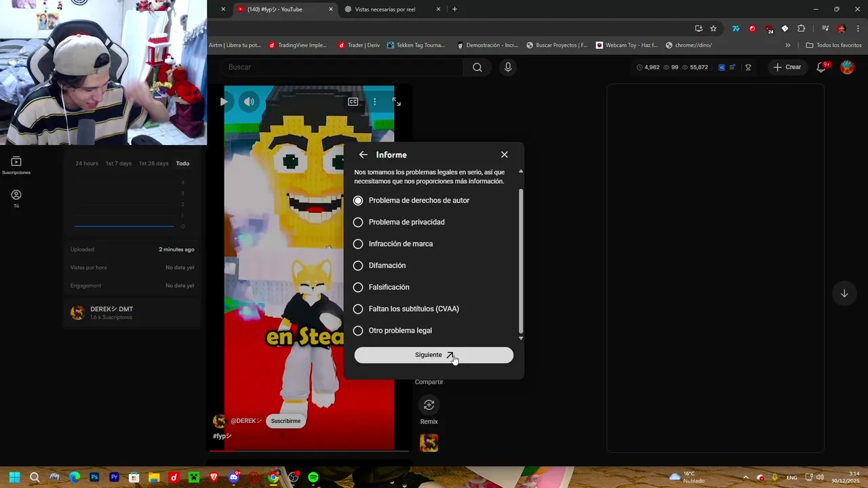Open Windows Start menu
868x488 pixels.
click(x=14, y=477)
